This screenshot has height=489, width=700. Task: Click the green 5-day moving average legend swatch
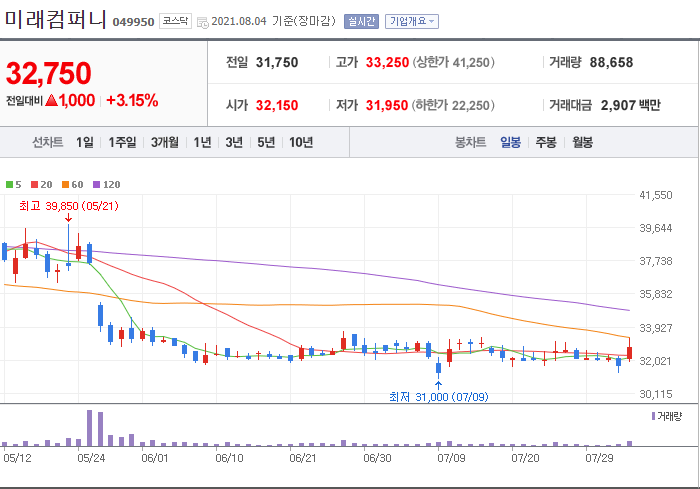click(x=9, y=184)
